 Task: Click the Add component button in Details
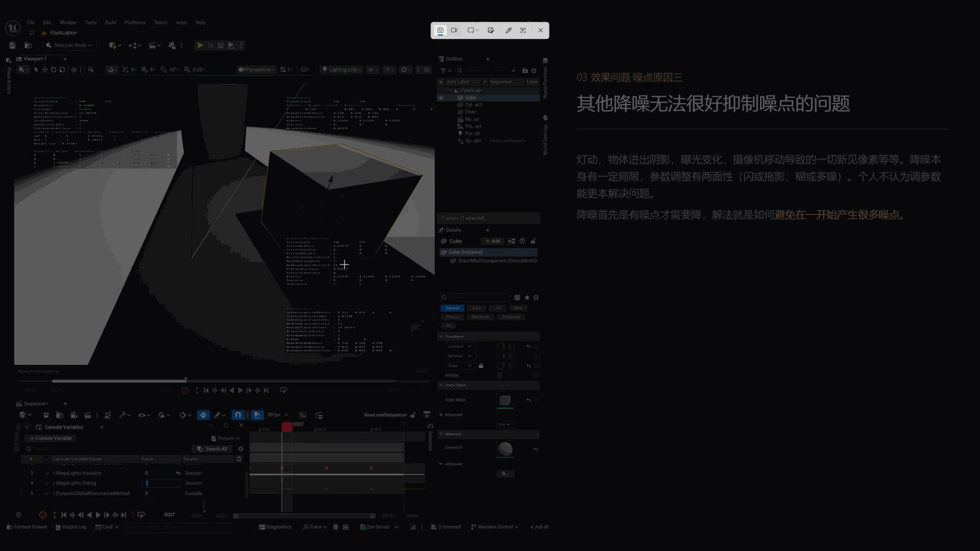pos(493,241)
